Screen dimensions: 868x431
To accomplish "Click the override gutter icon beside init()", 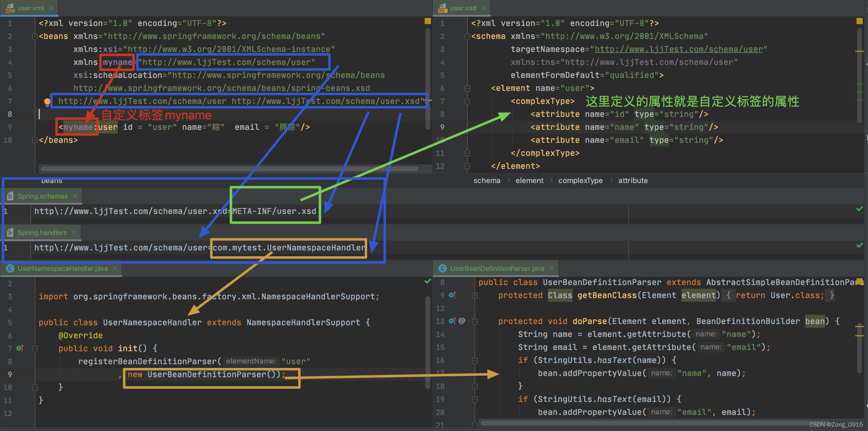I will 20,348.
